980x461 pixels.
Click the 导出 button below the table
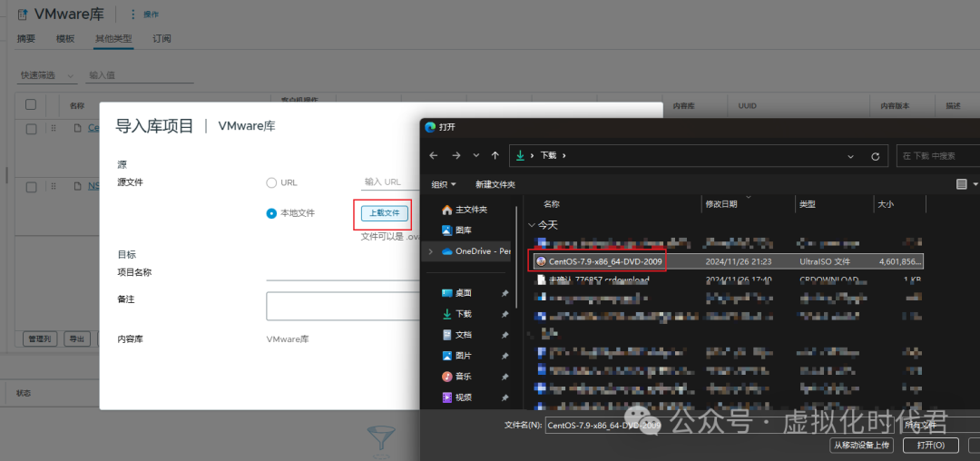click(x=76, y=339)
